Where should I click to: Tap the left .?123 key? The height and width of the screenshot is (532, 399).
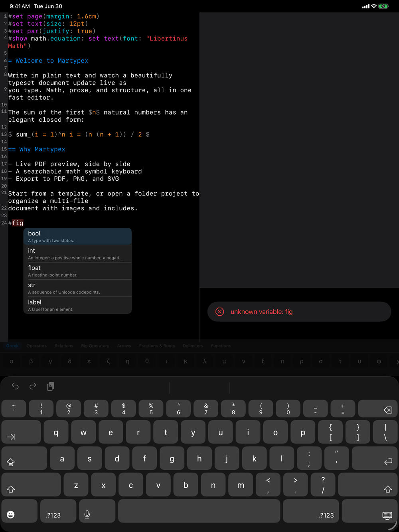point(58,511)
